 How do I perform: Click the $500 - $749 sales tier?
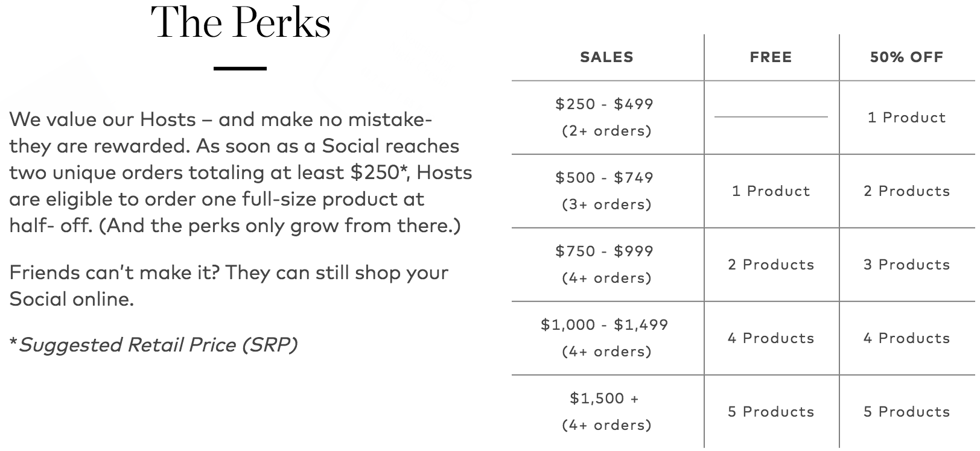point(605,177)
